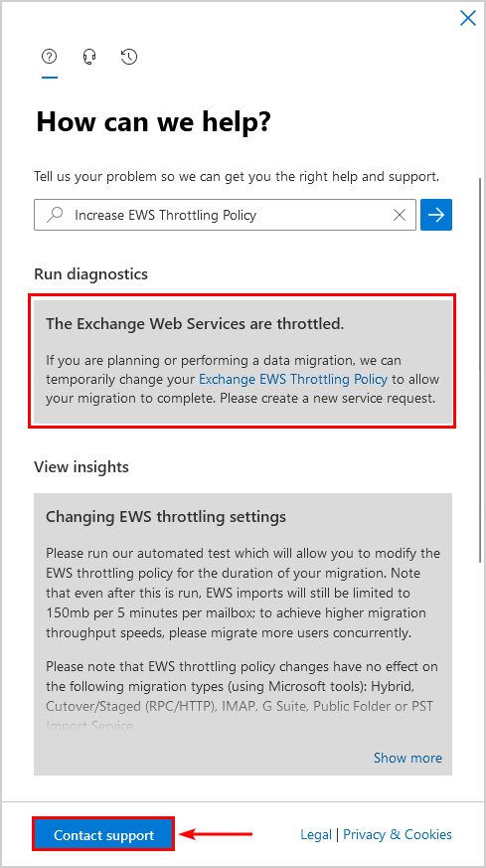Clear the search text with X icon

(400, 215)
